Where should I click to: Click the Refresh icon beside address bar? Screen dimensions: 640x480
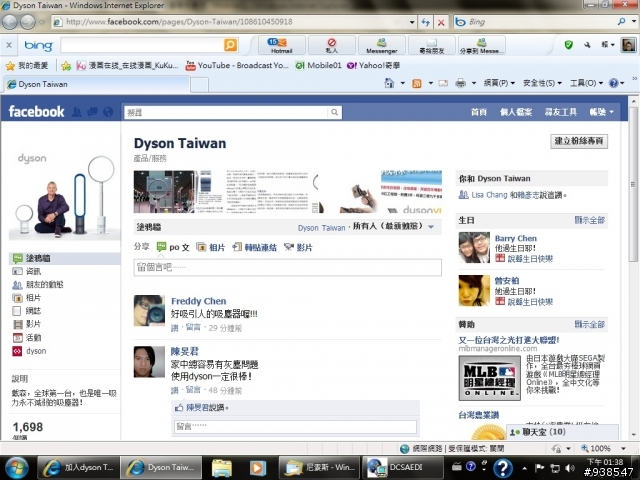click(426, 22)
